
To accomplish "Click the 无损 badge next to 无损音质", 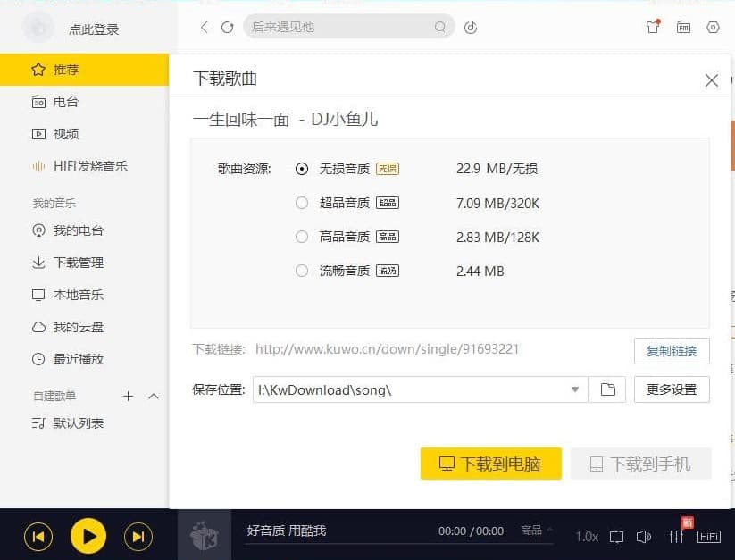I will [388, 169].
